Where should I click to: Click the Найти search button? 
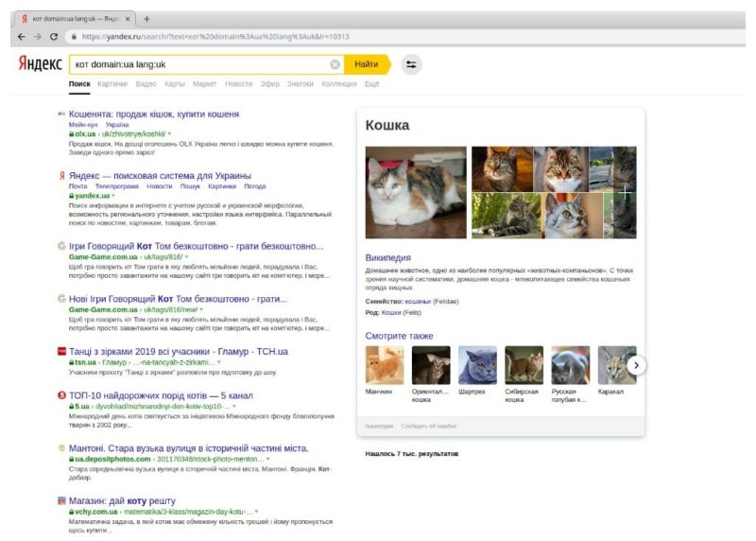click(368, 64)
